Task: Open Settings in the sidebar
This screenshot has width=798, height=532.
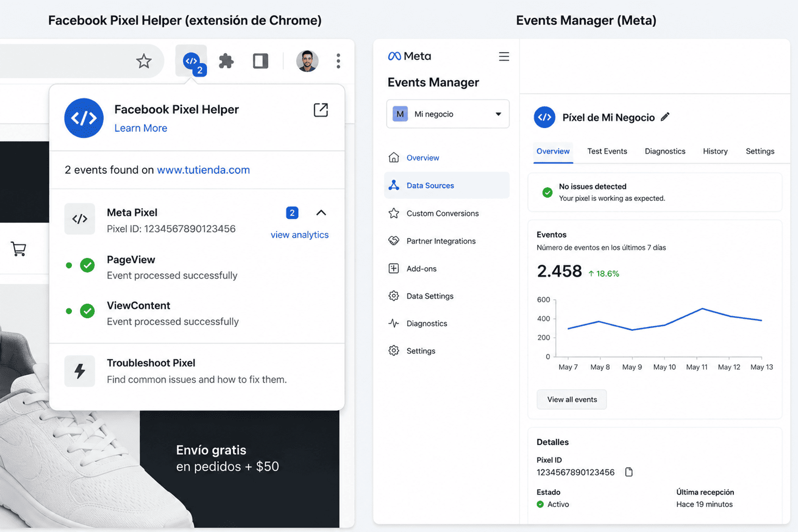Action: tap(447, 351)
